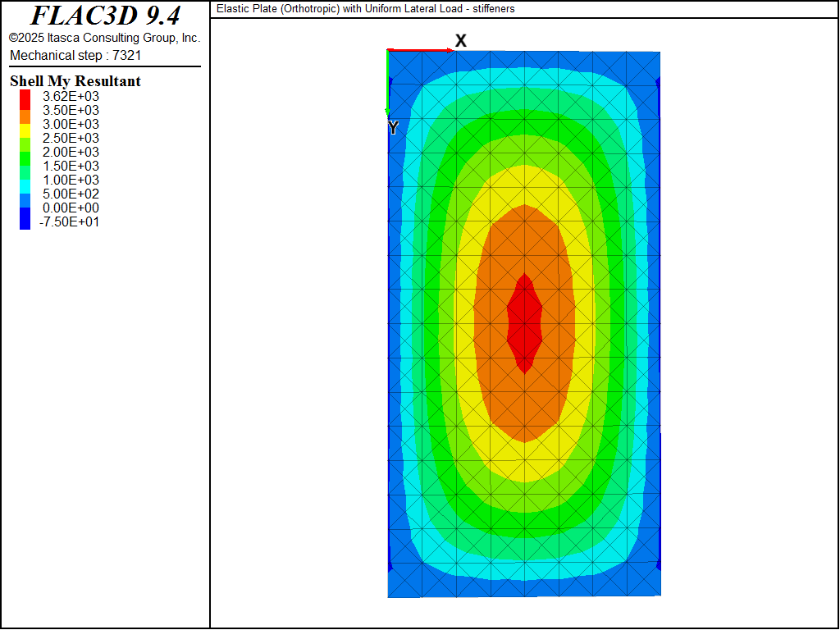Click the plot title about Elastic Plate

[366, 9]
